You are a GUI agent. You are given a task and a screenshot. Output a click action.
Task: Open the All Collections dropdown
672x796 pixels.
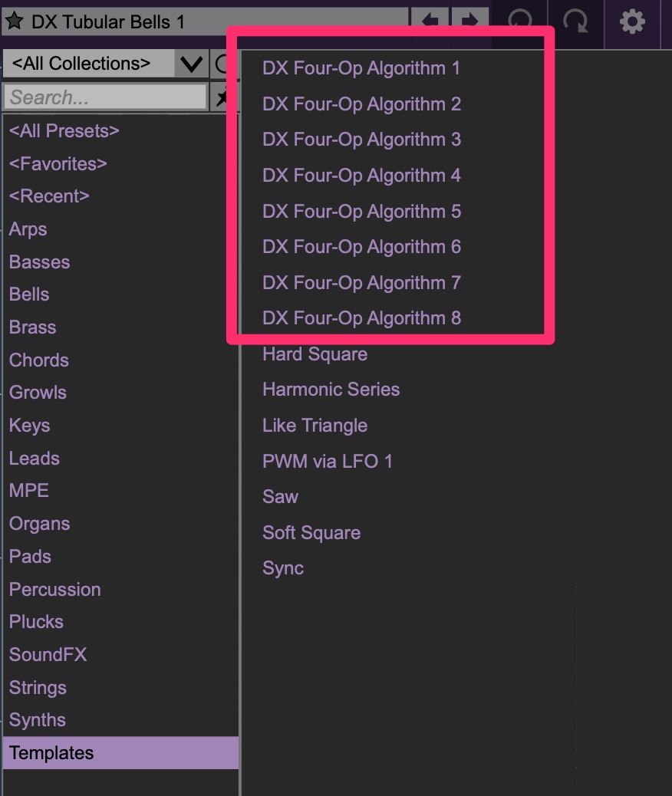point(88,64)
